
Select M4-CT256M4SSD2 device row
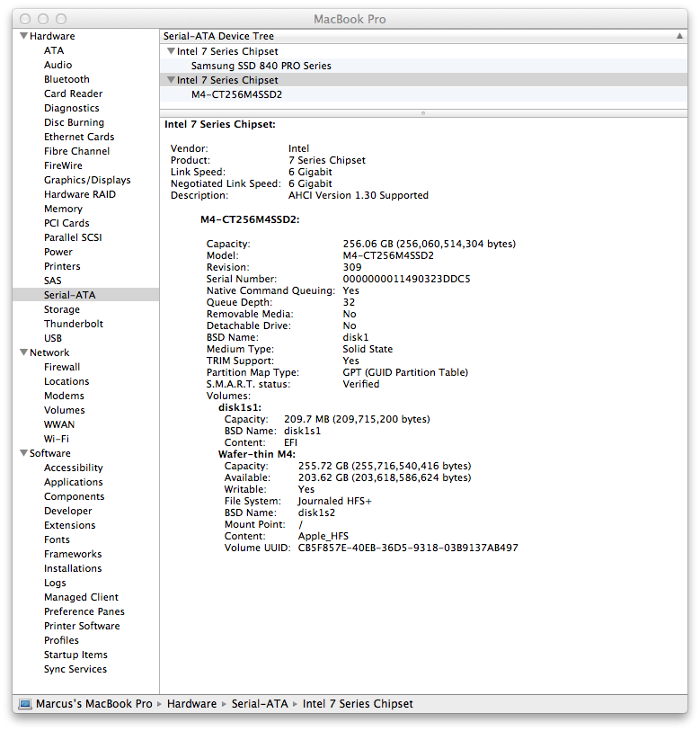[x=423, y=94]
